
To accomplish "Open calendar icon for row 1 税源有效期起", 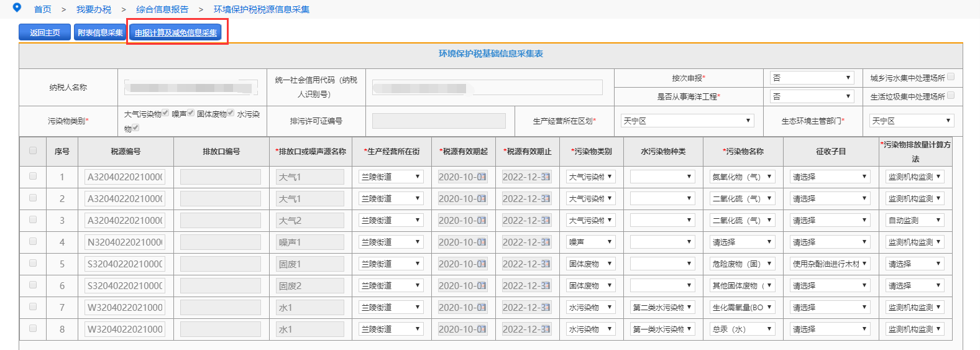I will tap(482, 177).
